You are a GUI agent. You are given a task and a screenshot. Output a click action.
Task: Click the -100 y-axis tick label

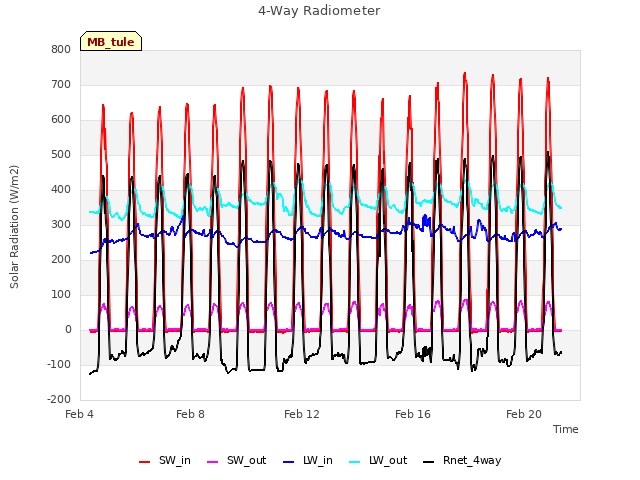(x=59, y=364)
